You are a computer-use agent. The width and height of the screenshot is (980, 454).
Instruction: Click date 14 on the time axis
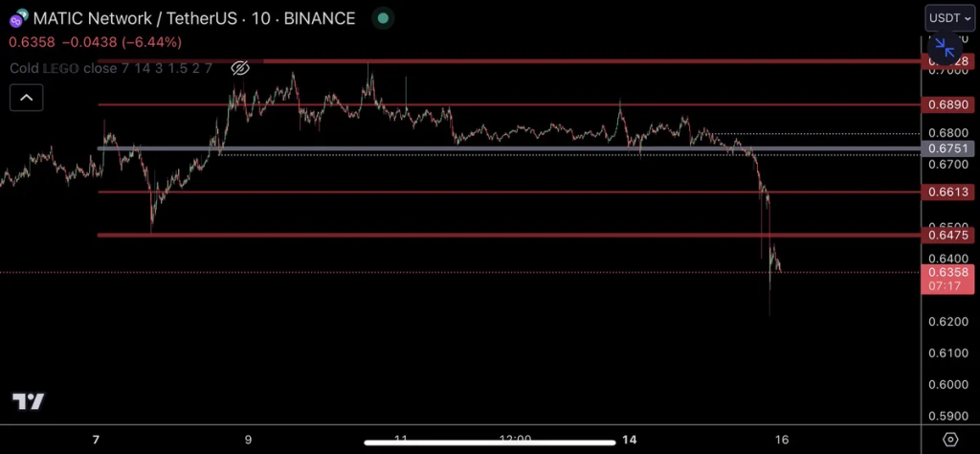coord(630,440)
